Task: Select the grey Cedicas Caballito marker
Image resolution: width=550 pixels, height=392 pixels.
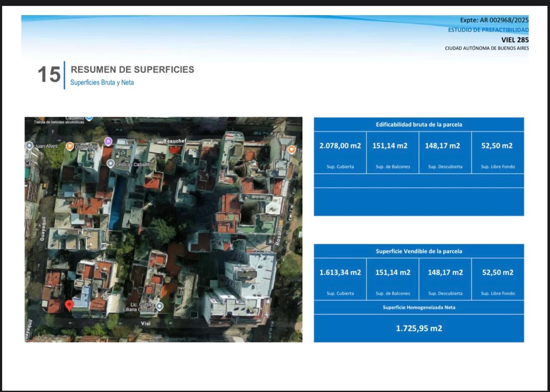Action: coord(110,164)
